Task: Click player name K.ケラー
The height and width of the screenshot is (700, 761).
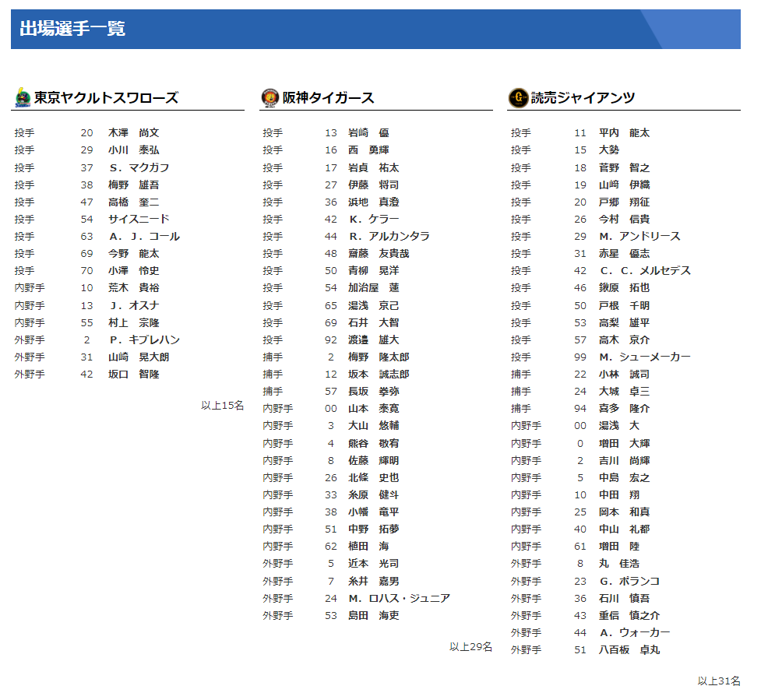Action: point(374,220)
